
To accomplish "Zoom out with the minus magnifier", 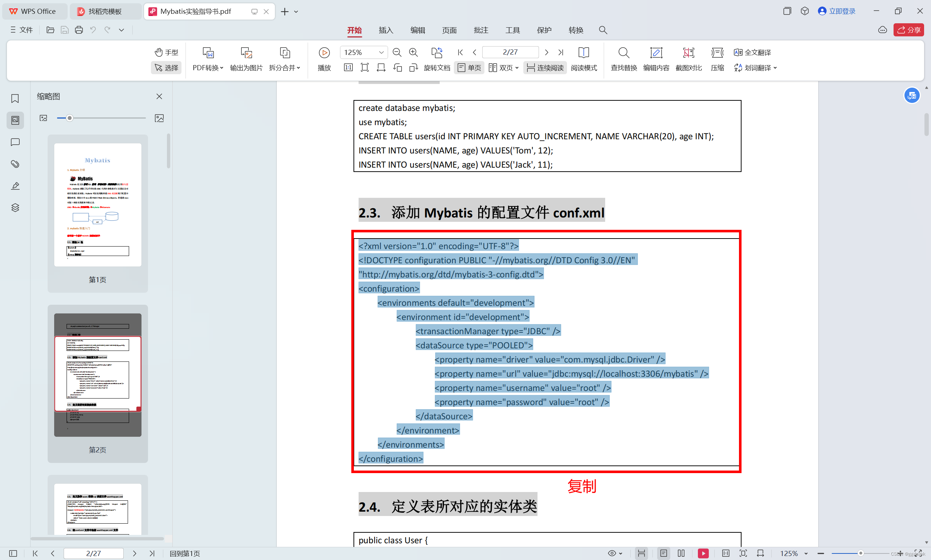I will tap(397, 52).
